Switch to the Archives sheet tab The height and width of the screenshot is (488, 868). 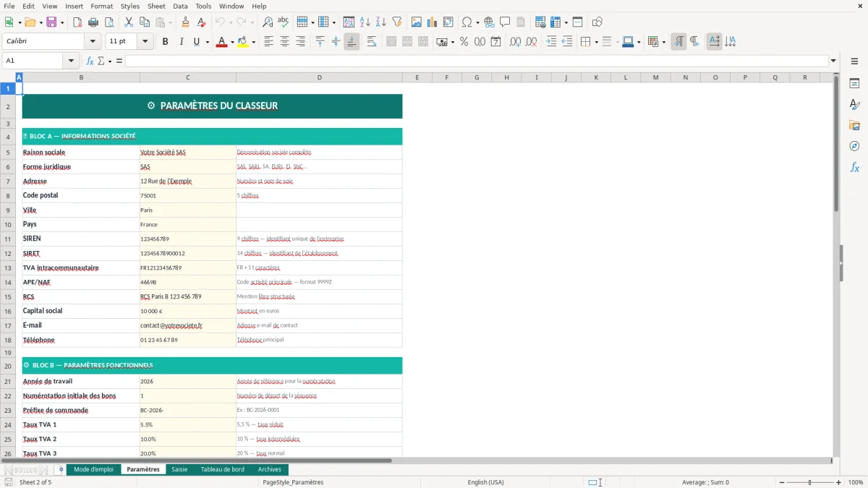[x=270, y=469]
